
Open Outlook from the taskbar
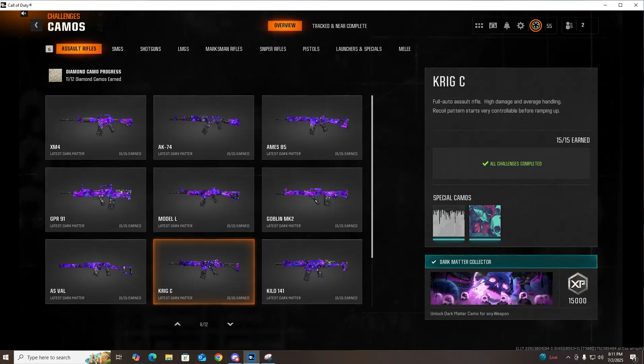pos(202,357)
